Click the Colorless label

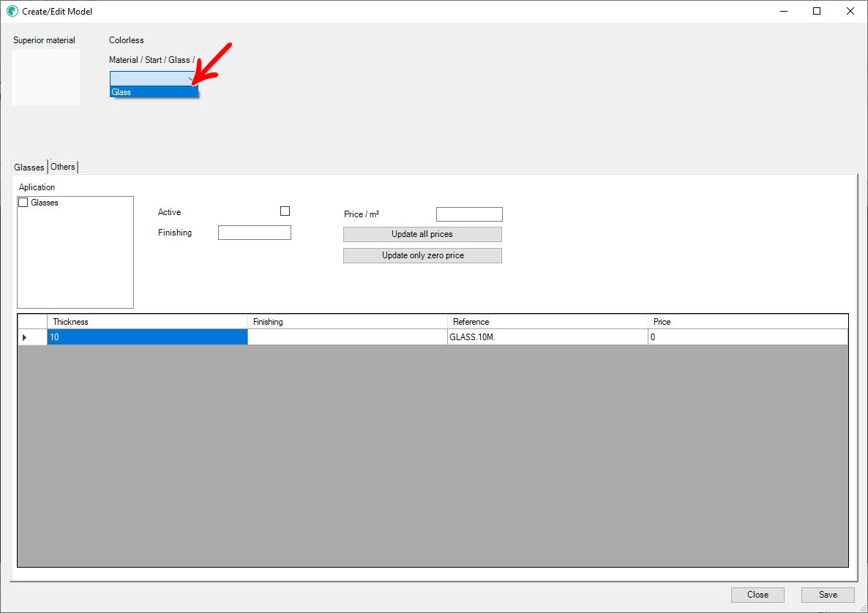click(126, 40)
